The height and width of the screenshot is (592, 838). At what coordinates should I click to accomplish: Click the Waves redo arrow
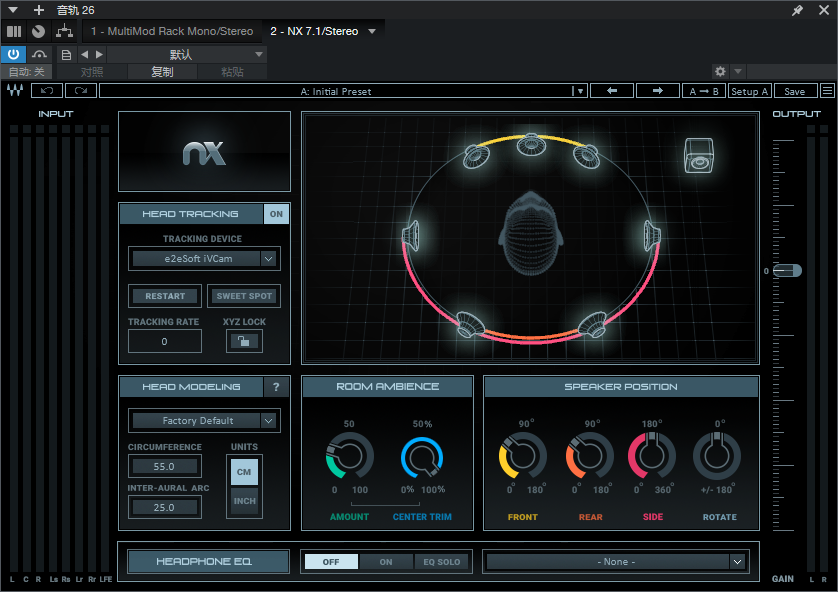pos(81,91)
